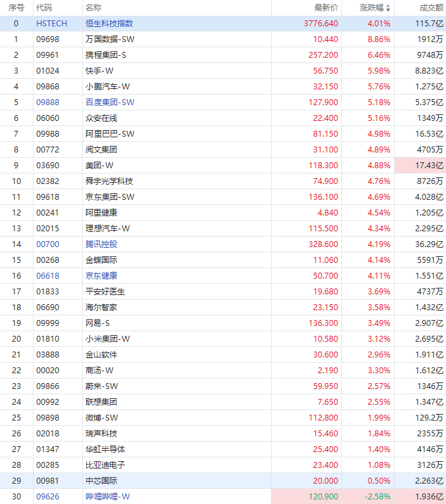This screenshot has height=504, width=446.
Task: Select 小鹏汽车-W row name
Action: tap(108, 87)
